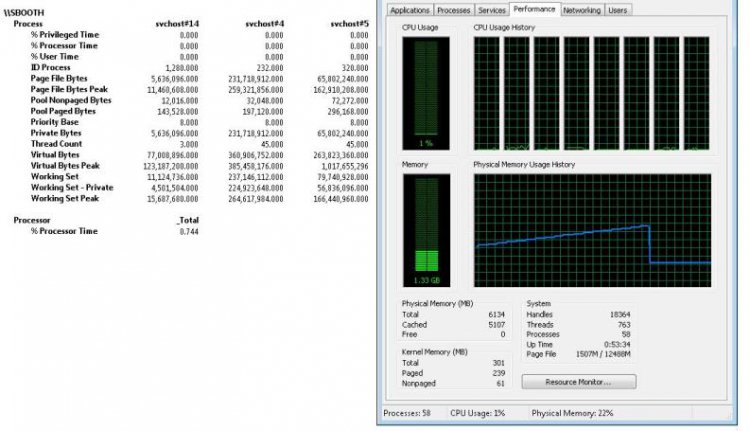Open Resource Monitor button
Image resolution: width=750 pixels, height=431 pixels.
coord(579,382)
